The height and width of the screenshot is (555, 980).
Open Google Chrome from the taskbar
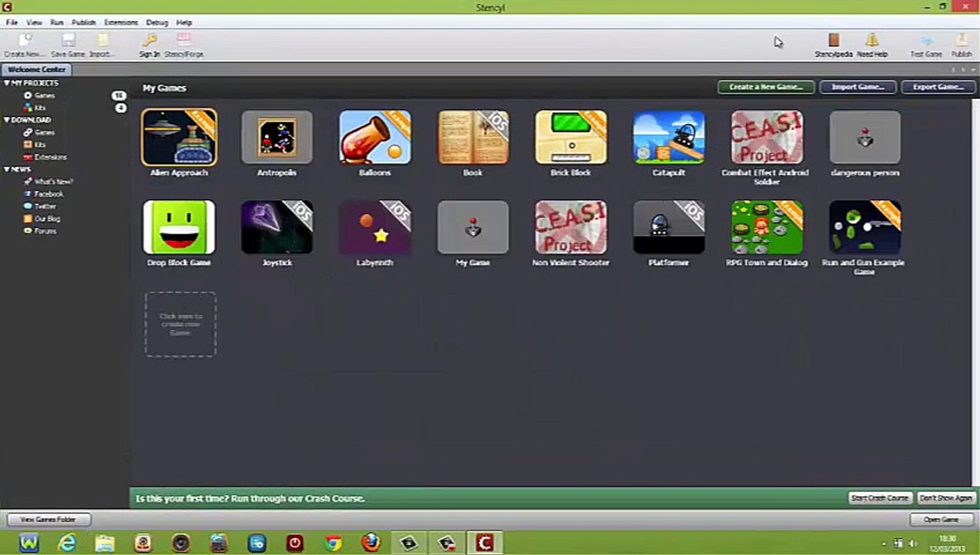[333, 543]
